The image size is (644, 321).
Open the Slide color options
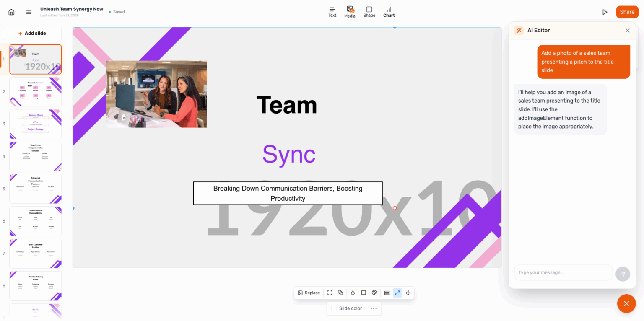[x=347, y=308]
